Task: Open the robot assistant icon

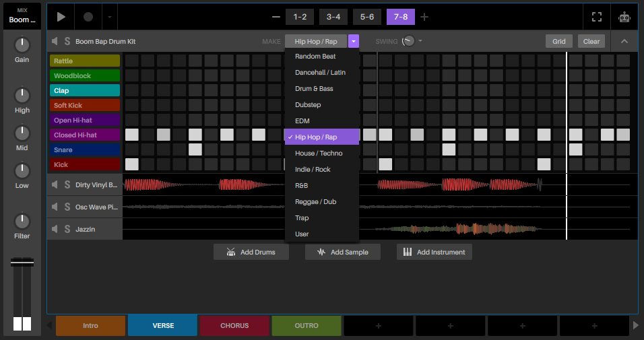Action: coord(624,17)
